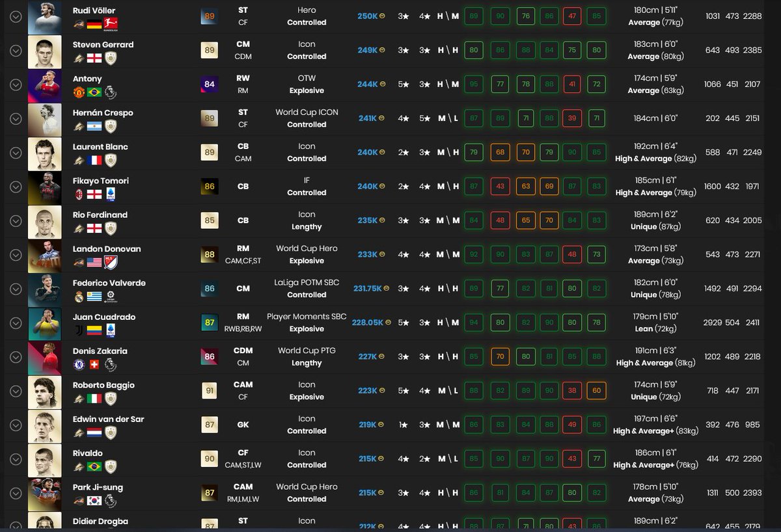The image size is (781, 532).
Task: Open the Rivaldo row expander arrow
Action: (x=16, y=459)
